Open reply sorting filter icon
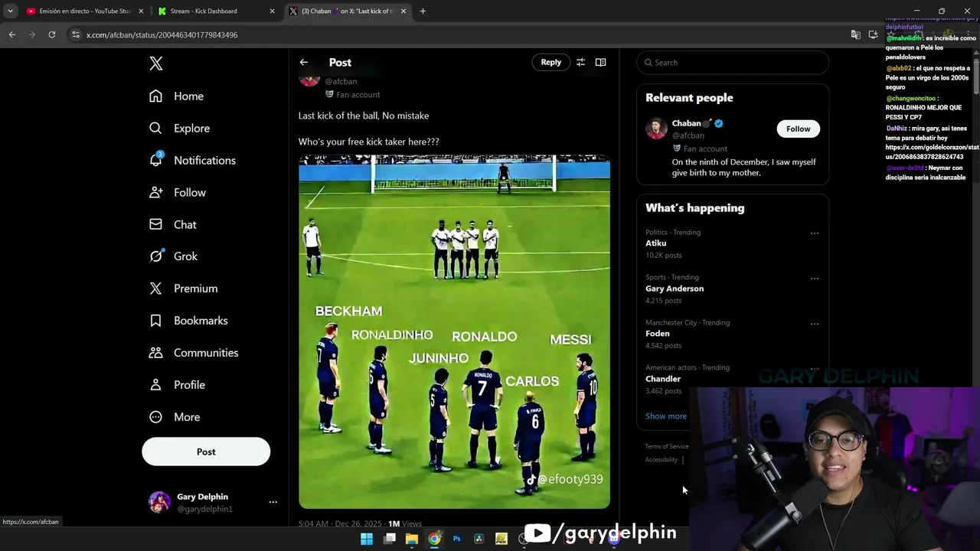The image size is (980, 551). pyautogui.click(x=580, y=62)
